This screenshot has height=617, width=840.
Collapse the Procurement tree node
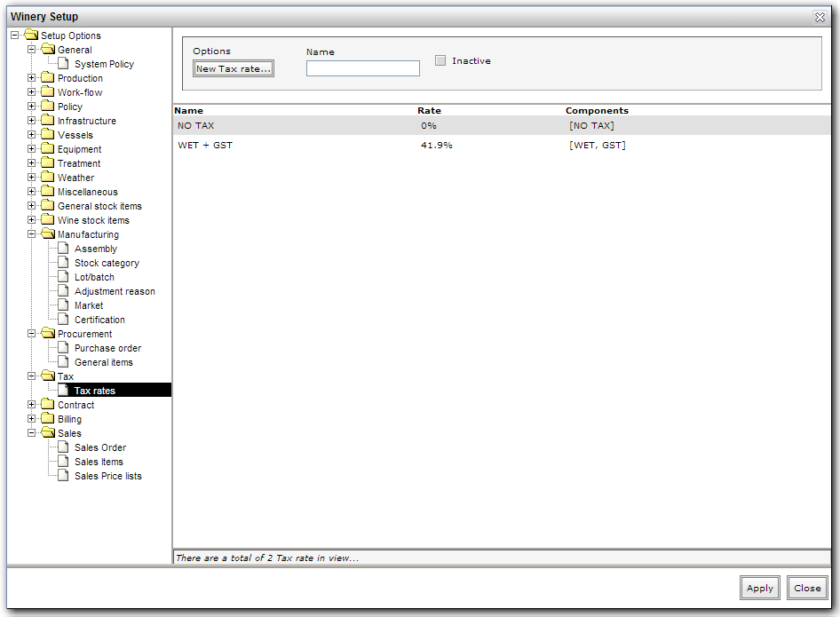click(32, 333)
